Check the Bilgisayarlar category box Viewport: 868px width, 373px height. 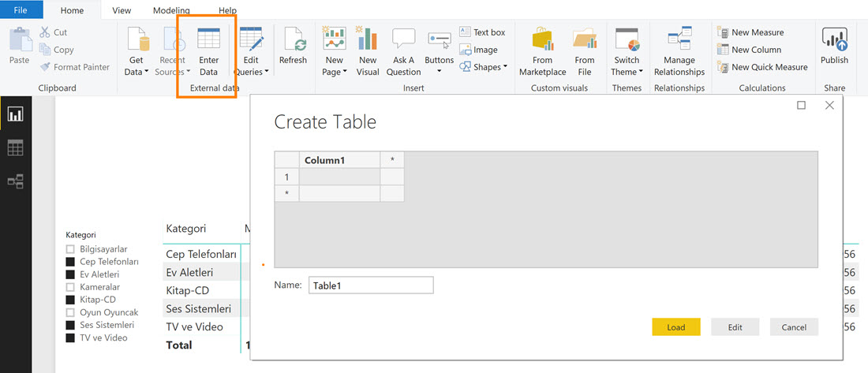click(70, 249)
